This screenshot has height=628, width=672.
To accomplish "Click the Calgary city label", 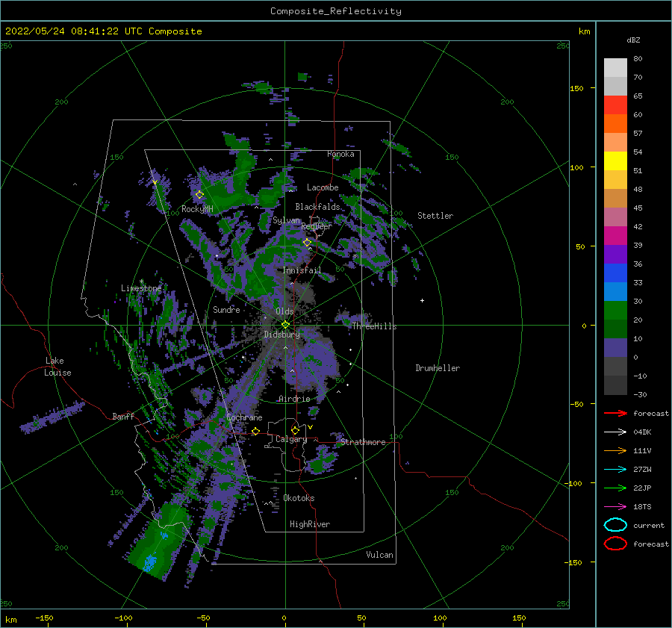I will tap(291, 439).
